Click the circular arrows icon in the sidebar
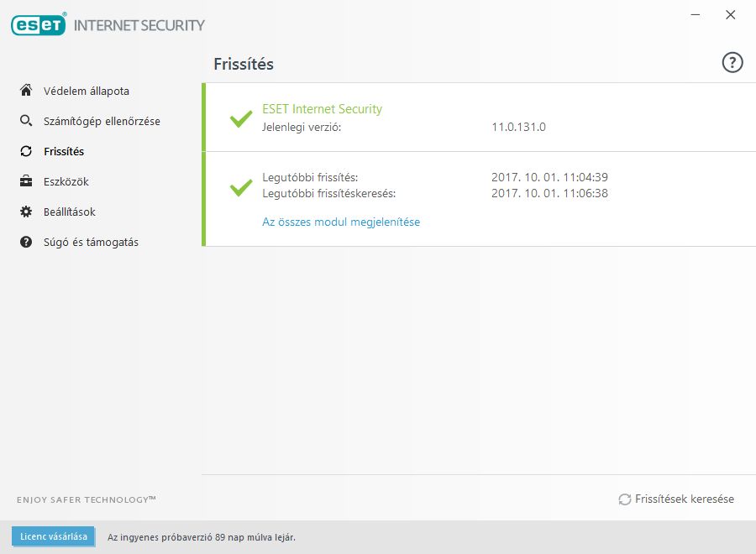This screenshot has width=756, height=554. 26,151
